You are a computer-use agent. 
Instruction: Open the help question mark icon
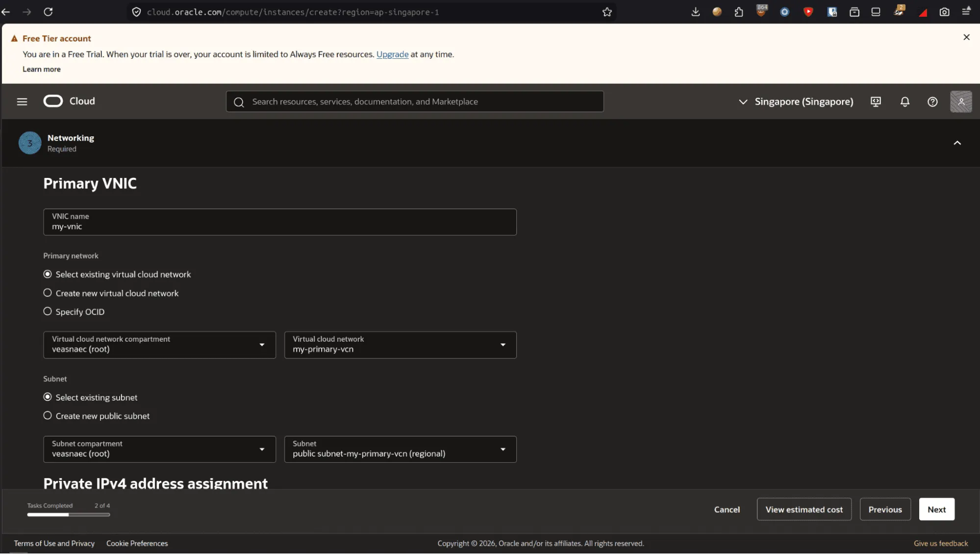point(932,101)
